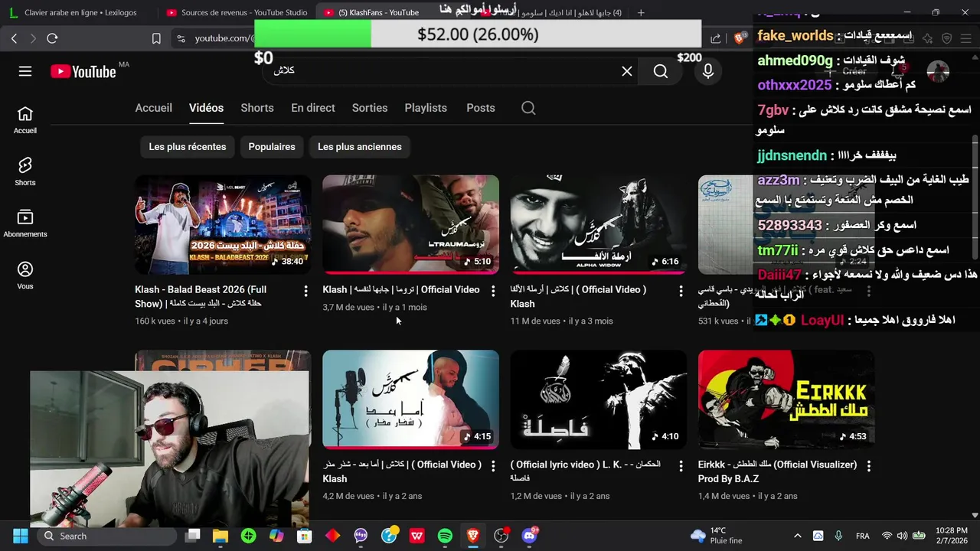Reload the current page
Viewport: 980px width, 551px height.
pos(52,38)
